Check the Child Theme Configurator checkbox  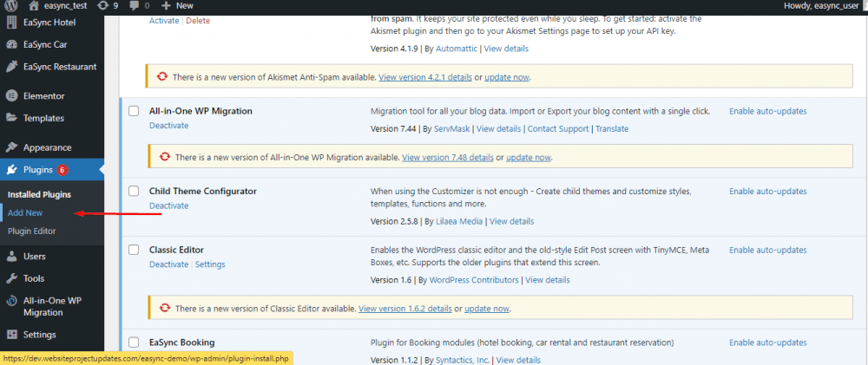click(134, 192)
